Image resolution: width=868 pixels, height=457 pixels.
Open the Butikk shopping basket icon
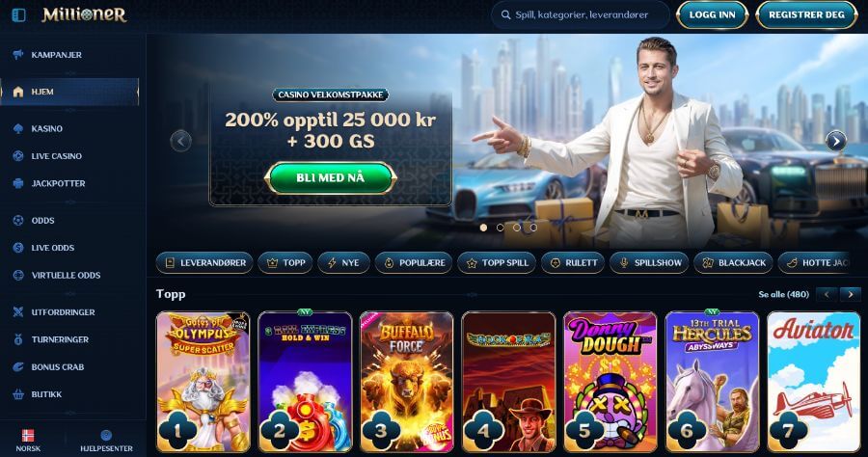coord(18,394)
